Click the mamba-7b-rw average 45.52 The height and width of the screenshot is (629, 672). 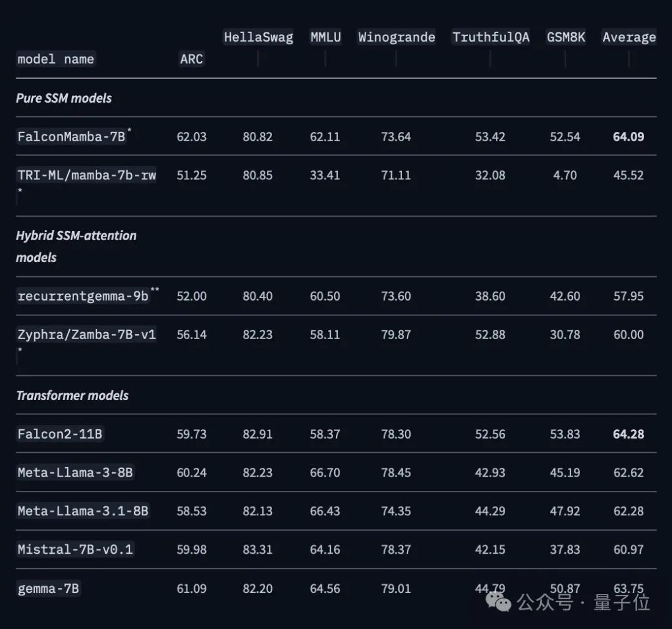[628, 175]
